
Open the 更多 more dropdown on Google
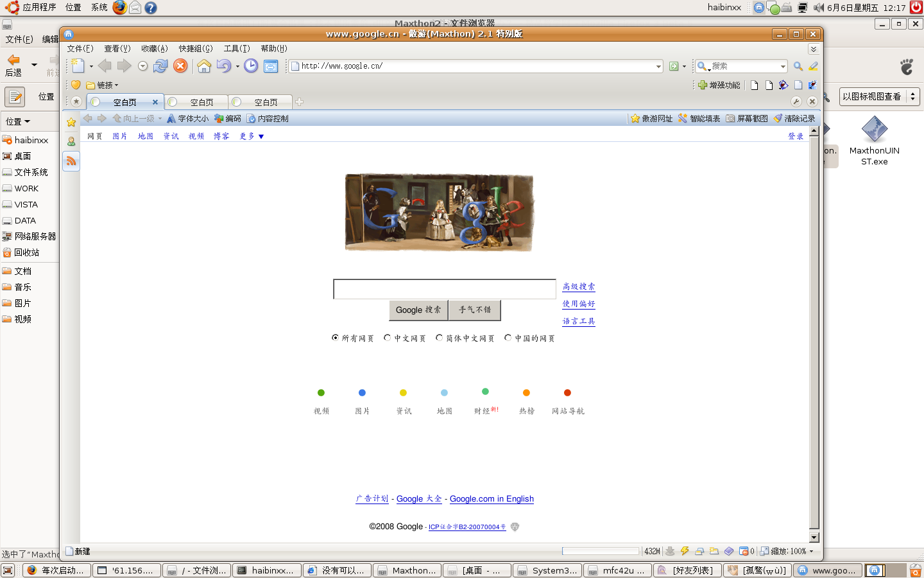pyautogui.click(x=252, y=136)
